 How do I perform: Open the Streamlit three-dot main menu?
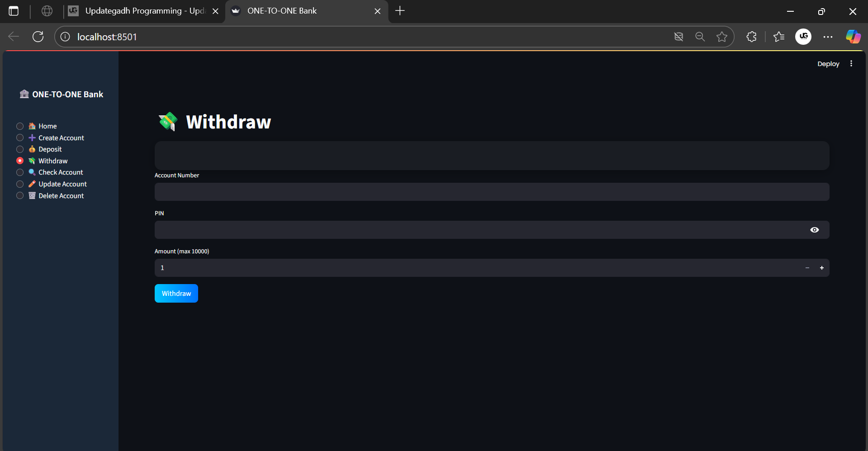[x=851, y=64]
